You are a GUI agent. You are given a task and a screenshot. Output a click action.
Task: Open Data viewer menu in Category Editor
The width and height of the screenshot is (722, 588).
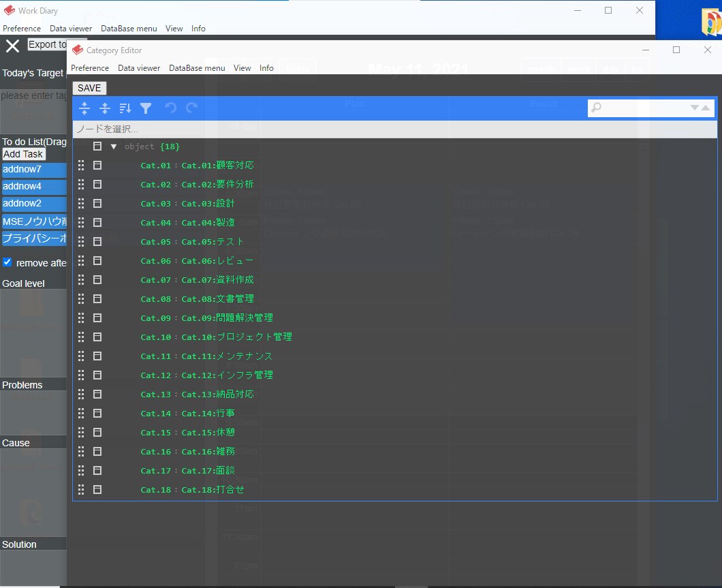point(139,67)
